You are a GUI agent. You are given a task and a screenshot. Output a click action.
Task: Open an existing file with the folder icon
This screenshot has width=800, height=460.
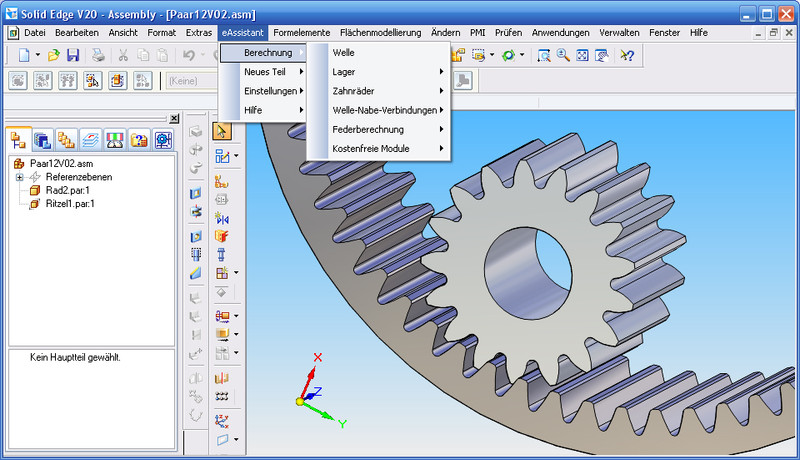[54, 55]
